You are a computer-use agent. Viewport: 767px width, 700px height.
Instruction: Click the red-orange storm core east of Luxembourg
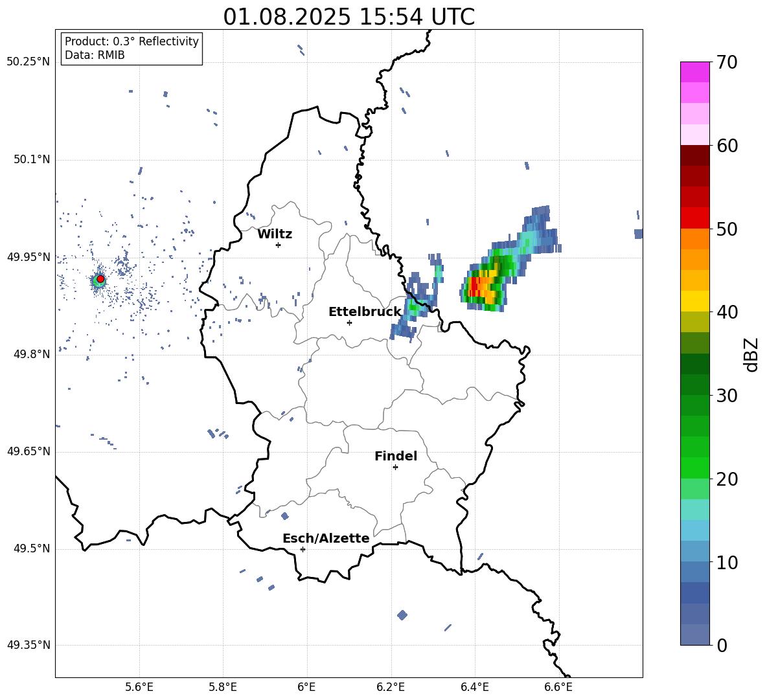click(x=482, y=288)
